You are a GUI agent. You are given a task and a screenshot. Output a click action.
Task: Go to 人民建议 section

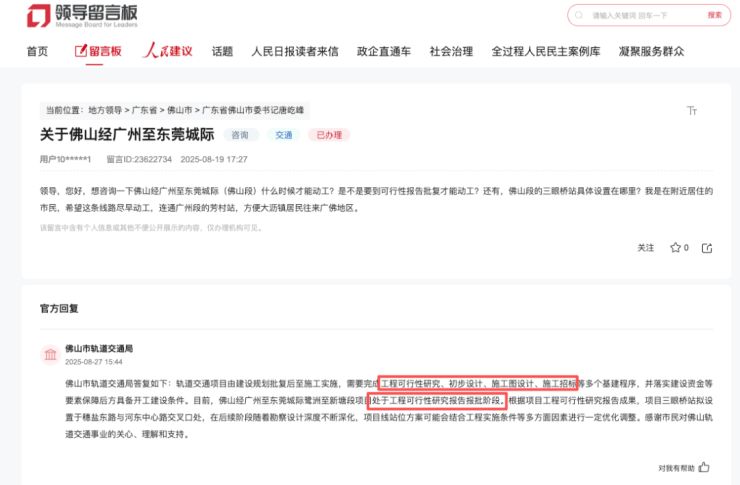click(166, 51)
